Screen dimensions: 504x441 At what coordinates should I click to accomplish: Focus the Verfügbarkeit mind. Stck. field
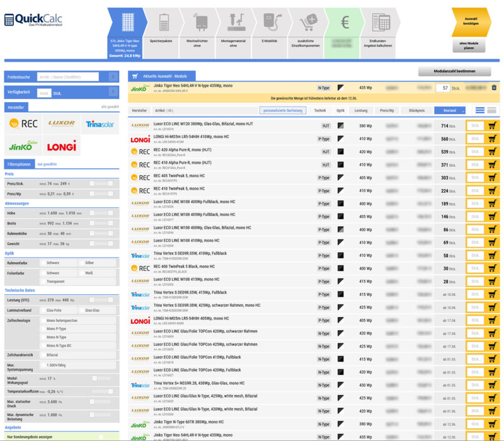pos(43,93)
